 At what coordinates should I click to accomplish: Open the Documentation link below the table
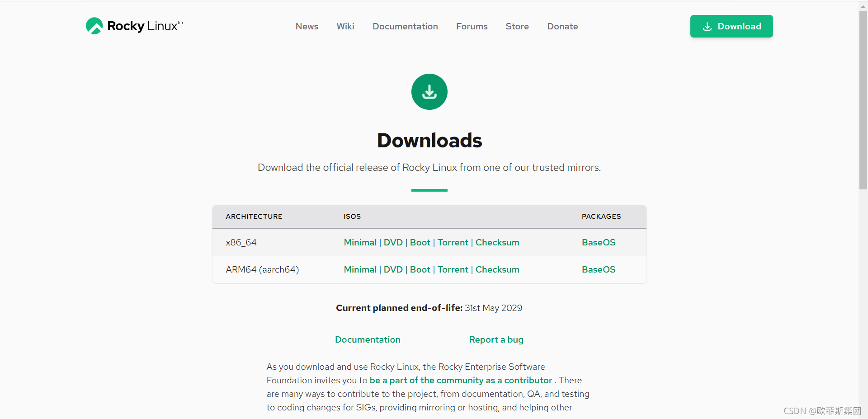tap(368, 339)
